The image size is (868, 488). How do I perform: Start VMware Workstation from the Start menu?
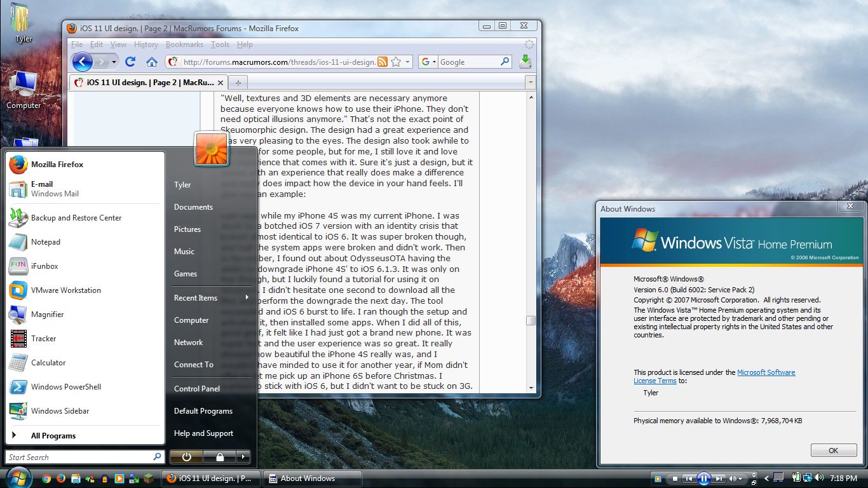pyautogui.click(x=85, y=290)
